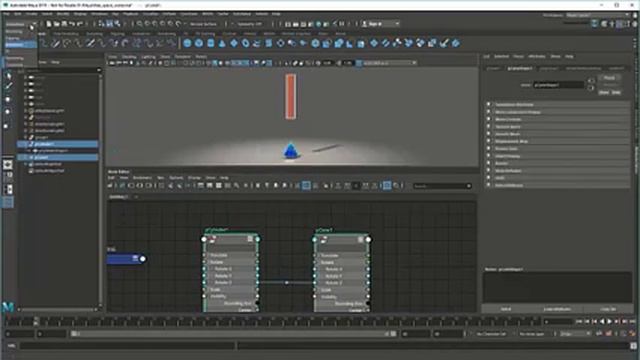The width and height of the screenshot is (640, 360).
Task: Click the red cylinder in viewport
Action: [290, 96]
